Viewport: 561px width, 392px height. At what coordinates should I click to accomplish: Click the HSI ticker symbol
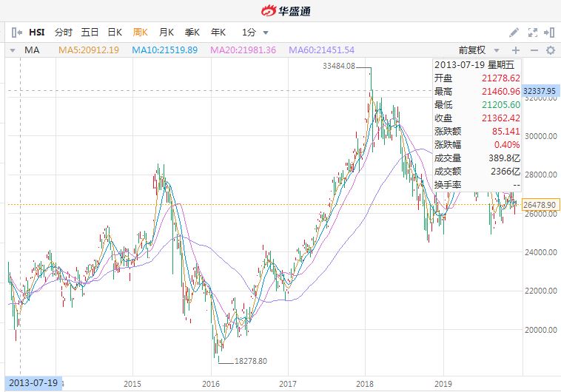[x=37, y=33]
